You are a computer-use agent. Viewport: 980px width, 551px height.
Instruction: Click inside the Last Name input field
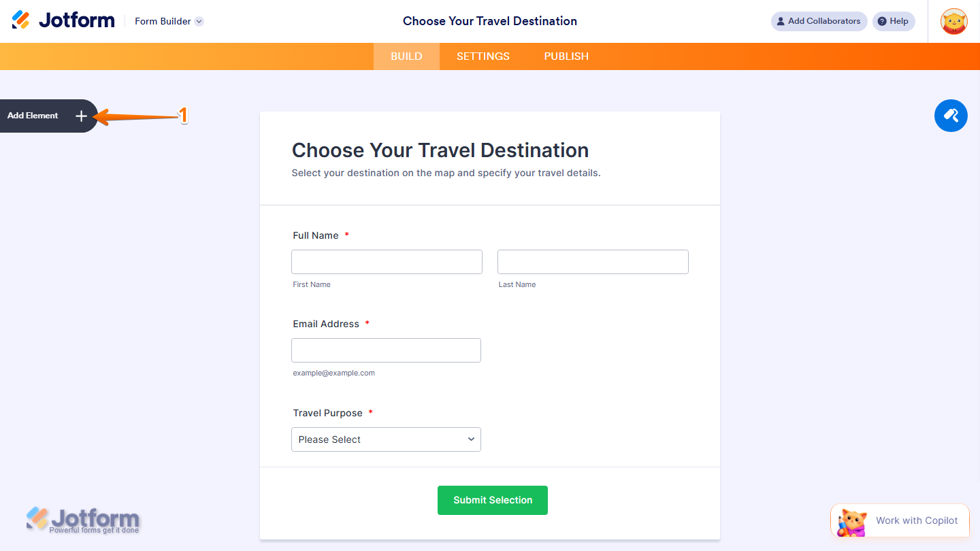(592, 261)
